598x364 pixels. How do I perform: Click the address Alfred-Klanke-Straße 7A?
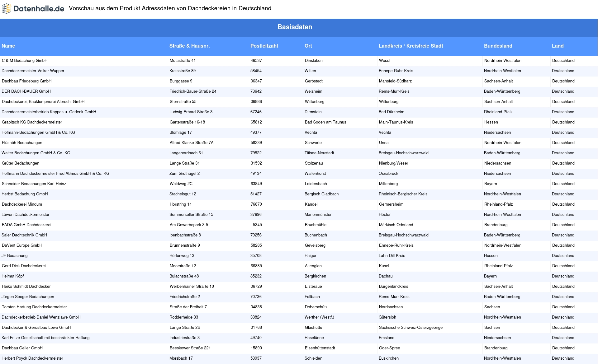[x=192, y=143]
